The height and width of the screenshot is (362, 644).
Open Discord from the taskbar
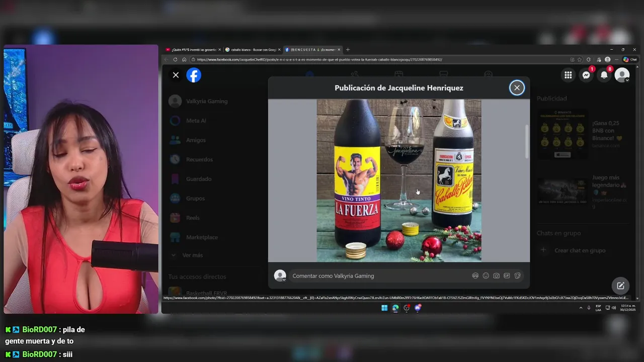(418, 308)
